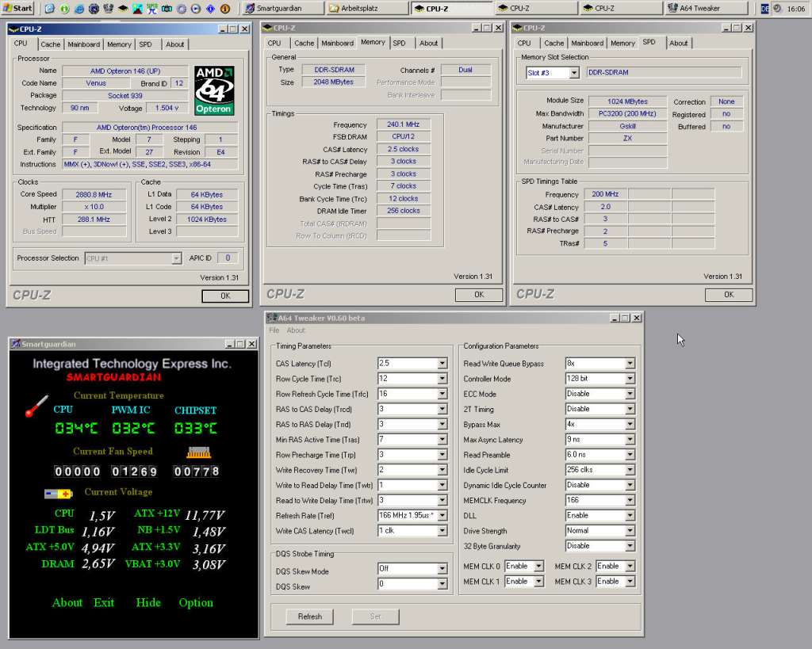This screenshot has width=812, height=649.
Task: Click the first quick launch icon beside Start
Action: 50,8
